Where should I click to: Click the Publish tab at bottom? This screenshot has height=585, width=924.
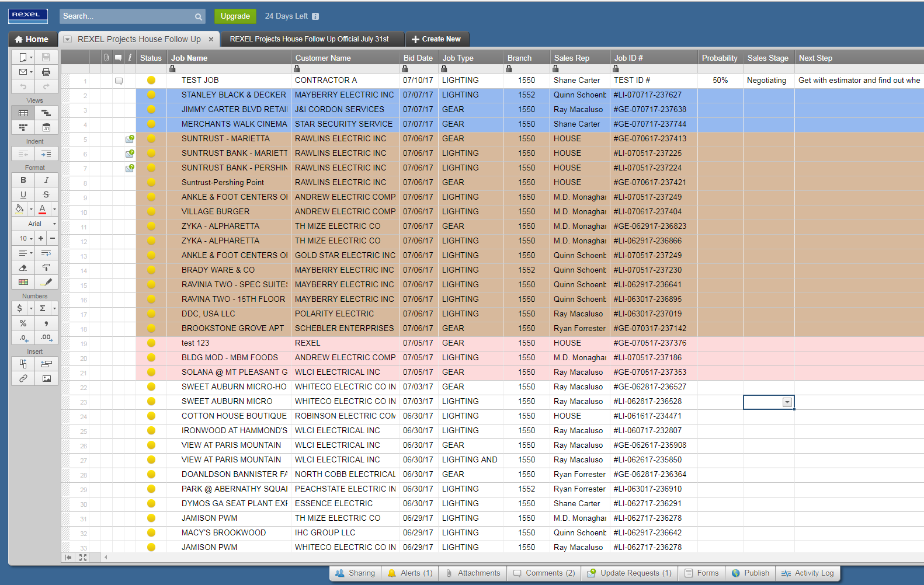point(751,573)
